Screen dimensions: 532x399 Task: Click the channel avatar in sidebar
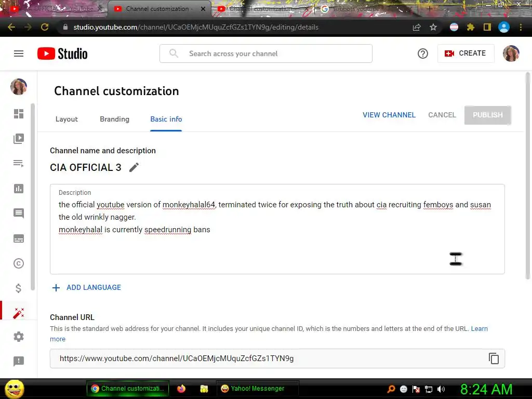[x=19, y=87]
